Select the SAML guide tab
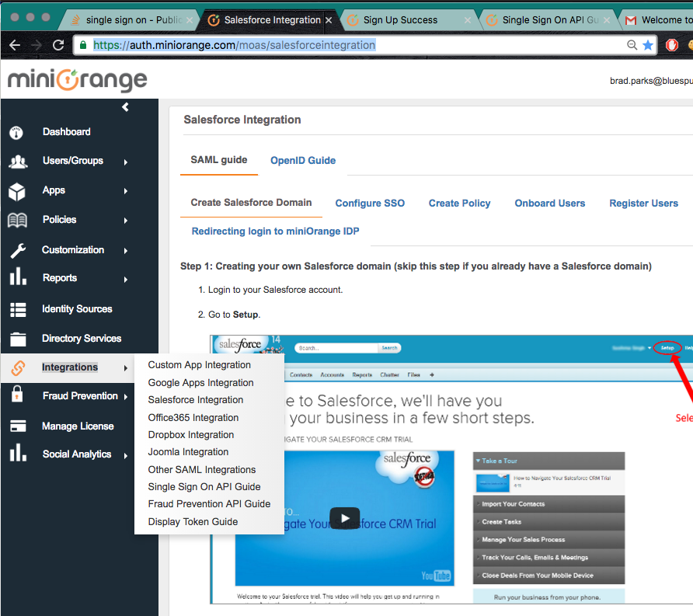Image resolution: width=693 pixels, height=616 pixels. coord(219,160)
